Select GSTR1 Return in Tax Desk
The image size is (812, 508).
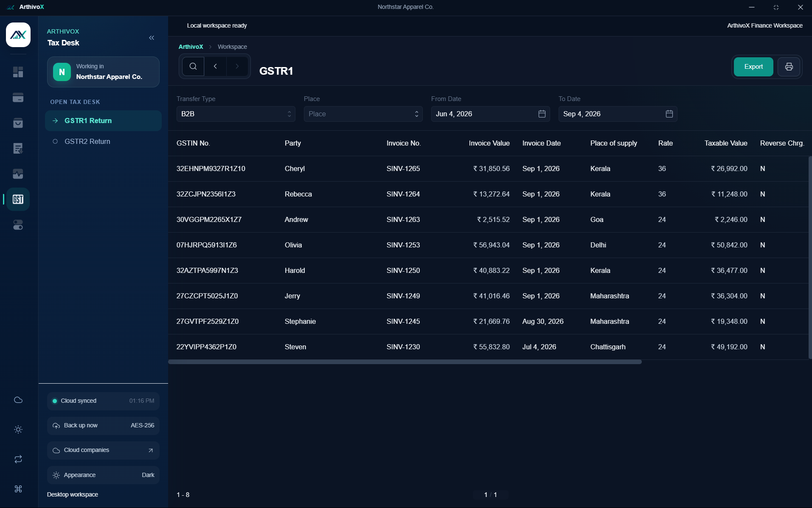pyautogui.click(x=103, y=121)
